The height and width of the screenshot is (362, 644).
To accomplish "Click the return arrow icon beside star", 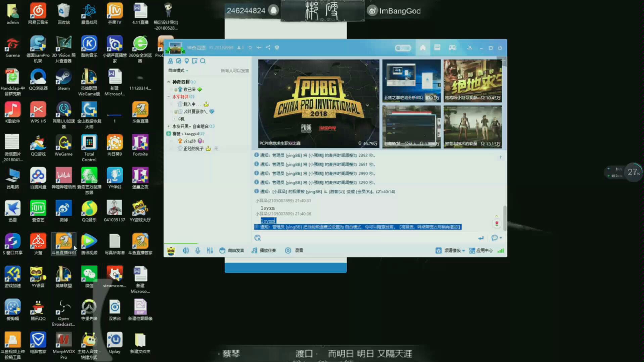I will (259, 48).
